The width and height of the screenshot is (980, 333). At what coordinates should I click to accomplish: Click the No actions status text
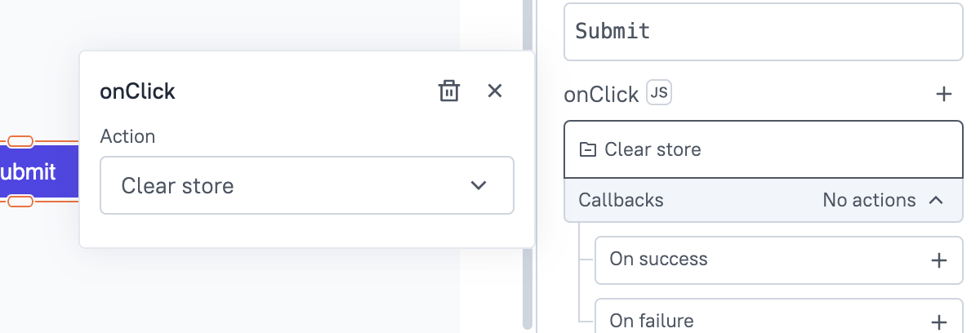coord(869,200)
